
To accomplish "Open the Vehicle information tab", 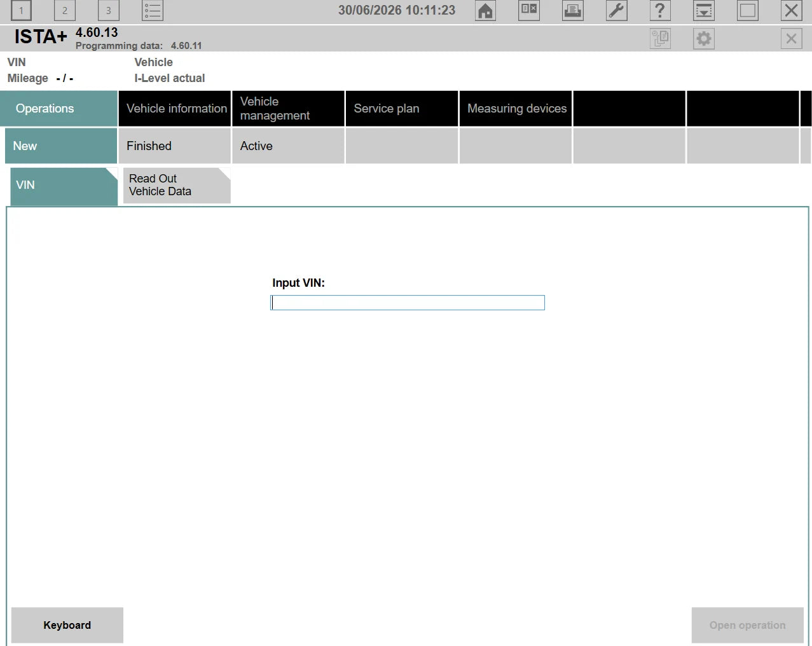I will 175,109.
